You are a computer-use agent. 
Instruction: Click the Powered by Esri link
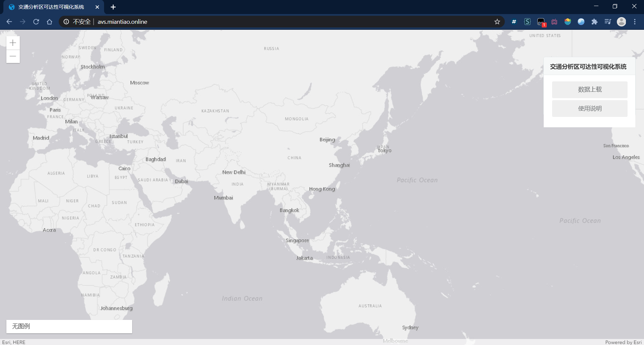624,342
